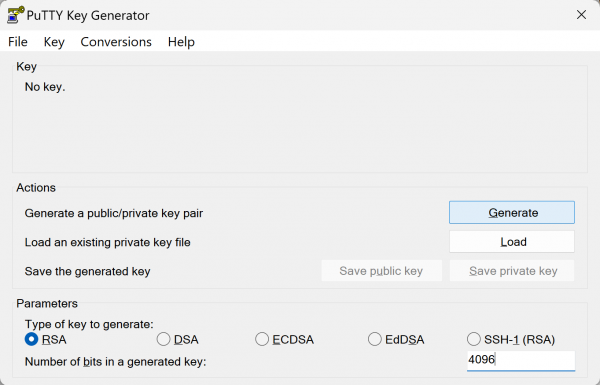The height and width of the screenshot is (385, 600).
Task: Open the Help menu
Action: 181,41
